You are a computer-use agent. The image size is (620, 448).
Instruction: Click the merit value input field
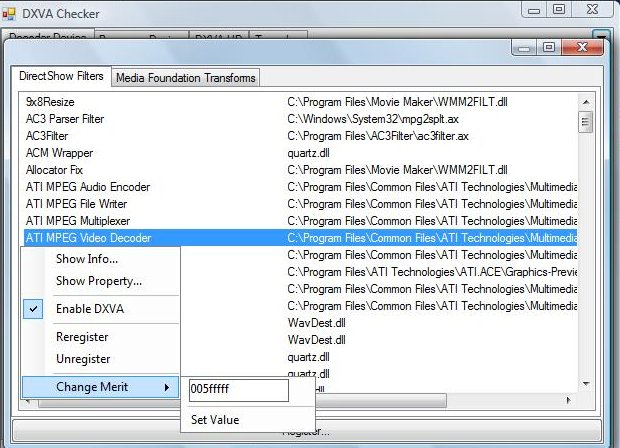239,390
